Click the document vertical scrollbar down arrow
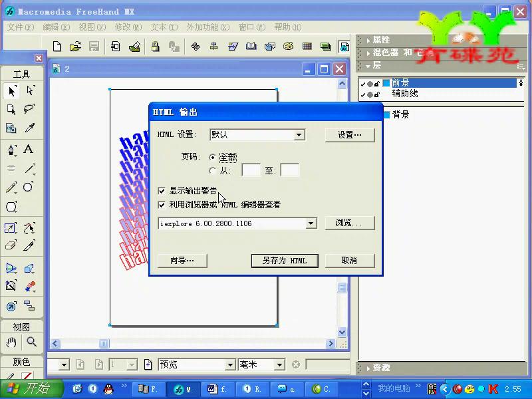 342,332
